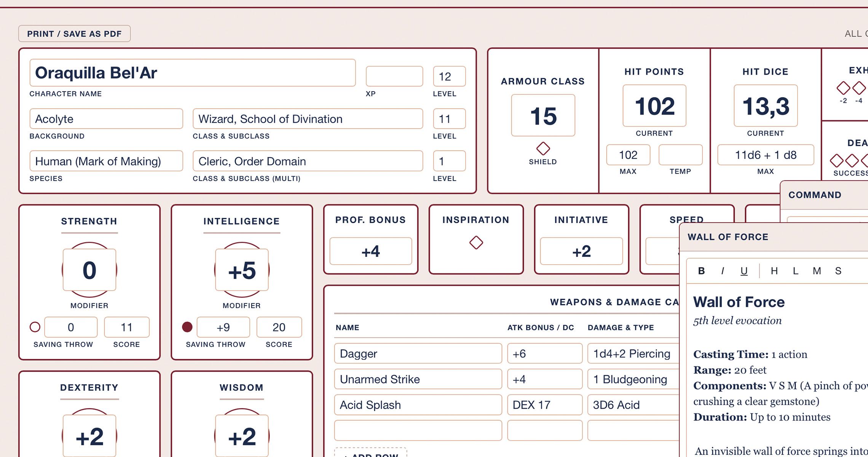The width and height of the screenshot is (868, 457).
Task: Click the max hit points field
Action: tap(628, 155)
